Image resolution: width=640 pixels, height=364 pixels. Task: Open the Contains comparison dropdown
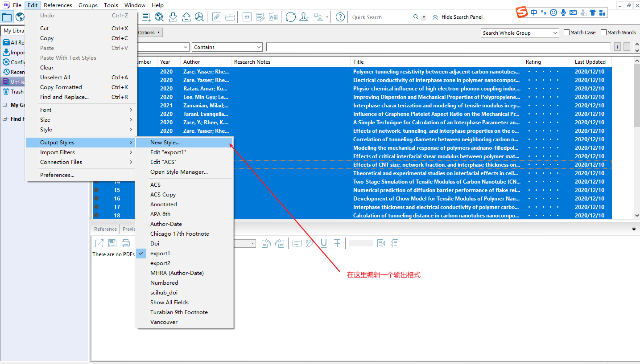point(227,47)
